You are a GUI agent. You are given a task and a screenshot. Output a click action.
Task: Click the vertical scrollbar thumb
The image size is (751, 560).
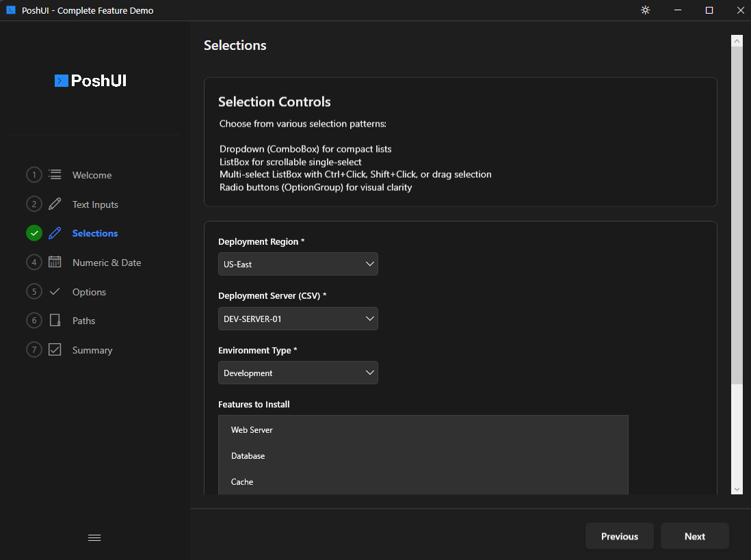point(737,215)
